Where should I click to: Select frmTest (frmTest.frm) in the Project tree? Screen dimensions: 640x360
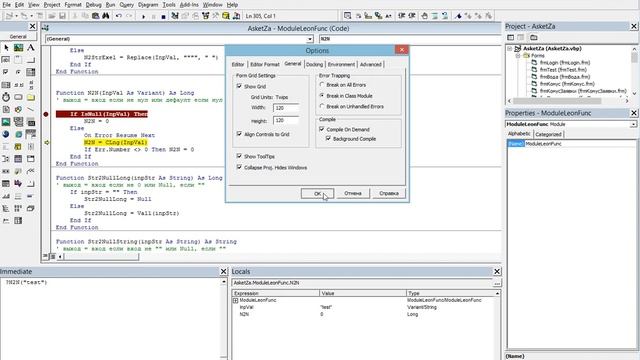click(x=563, y=70)
